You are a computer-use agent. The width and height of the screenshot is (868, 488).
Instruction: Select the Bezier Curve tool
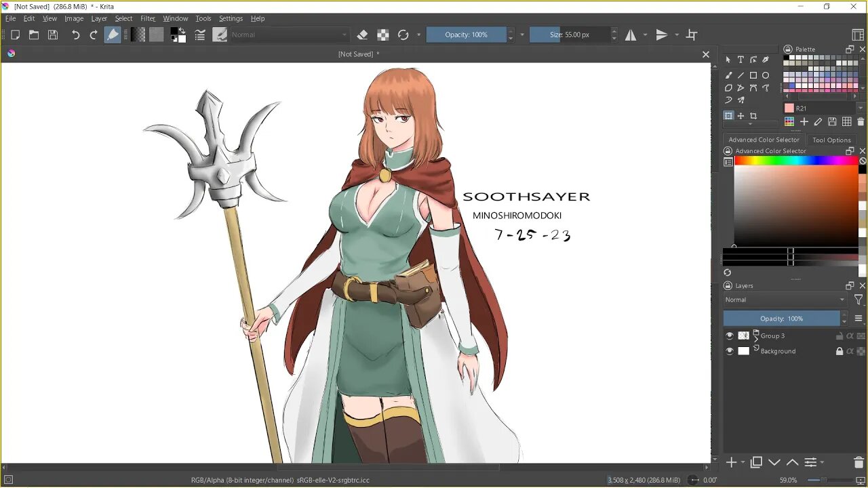tap(753, 87)
